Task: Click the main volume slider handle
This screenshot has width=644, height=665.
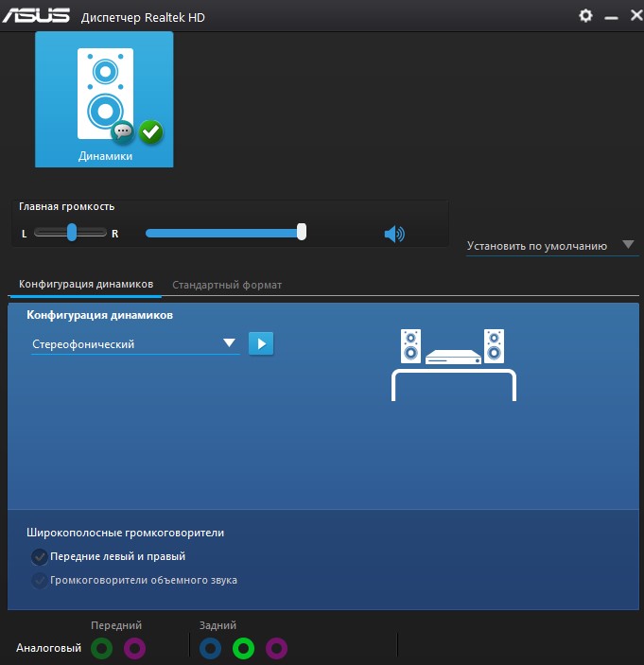Action: coord(302,232)
